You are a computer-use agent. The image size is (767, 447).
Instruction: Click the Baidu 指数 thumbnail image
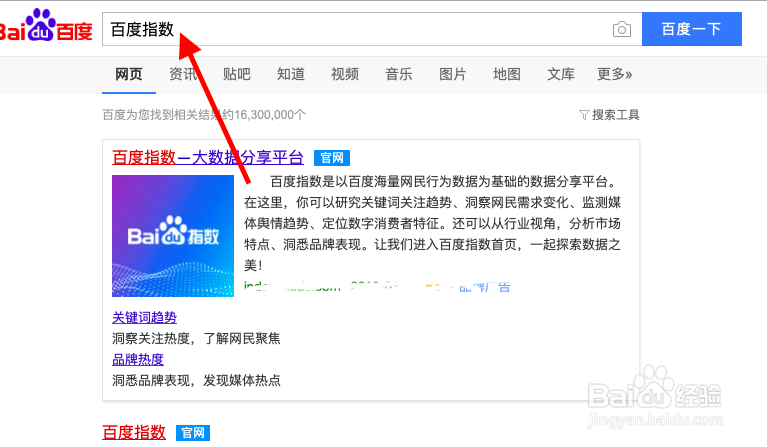[x=173, y=236]
